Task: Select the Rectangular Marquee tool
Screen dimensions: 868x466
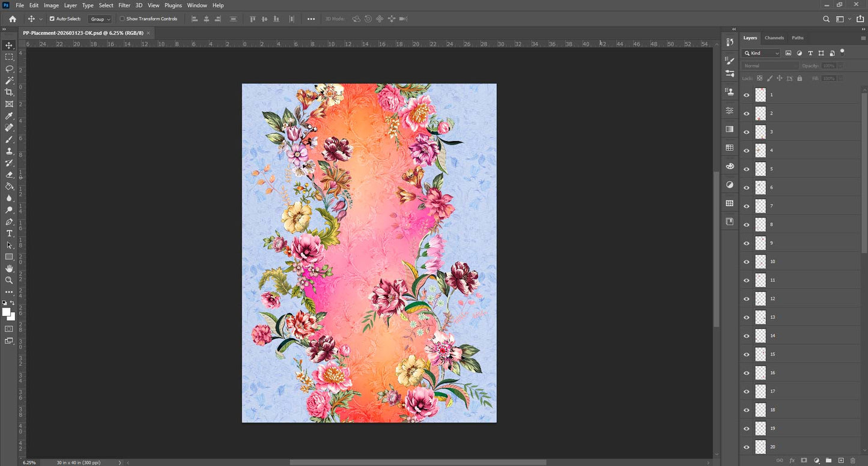Action: (x=9, y=57)
